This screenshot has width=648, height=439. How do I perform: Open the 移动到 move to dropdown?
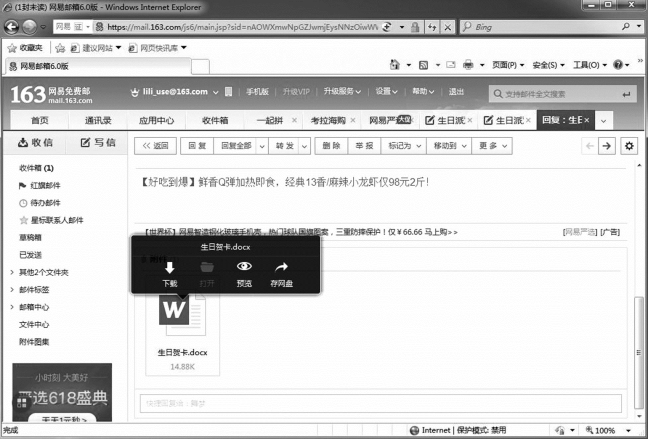coord(449,146)
